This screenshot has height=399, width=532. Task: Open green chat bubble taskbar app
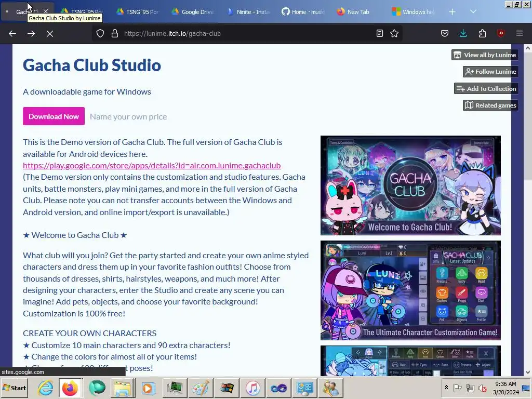(x=97, y=388)
